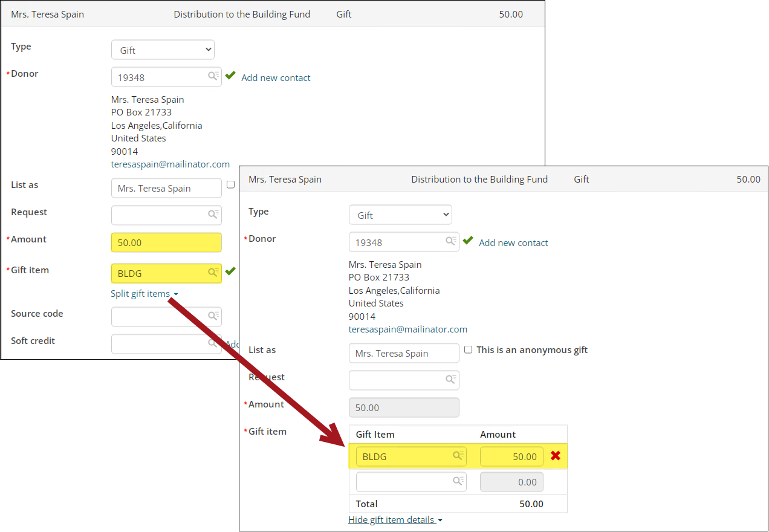Viewport: 769px width, 532px height.
Task: Click PO Box 21733 text in front panel
Action: [379, 277]
